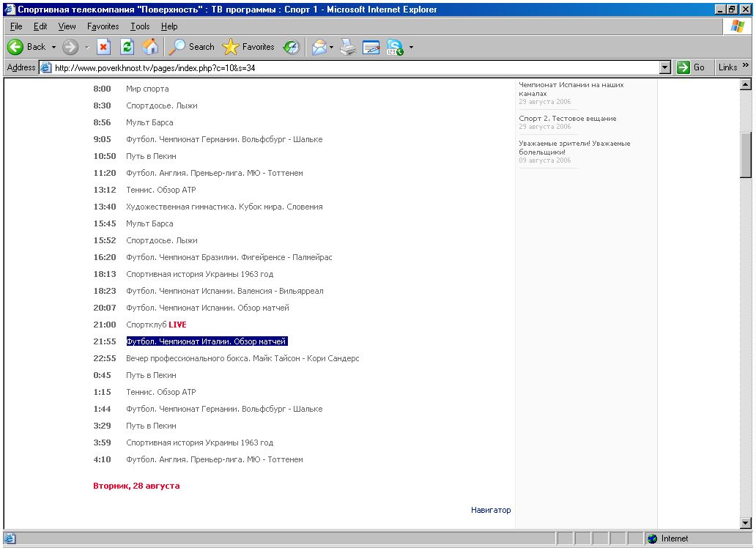Click inside the address URL field
Screen dimensions: 756x548
[352, 67]
